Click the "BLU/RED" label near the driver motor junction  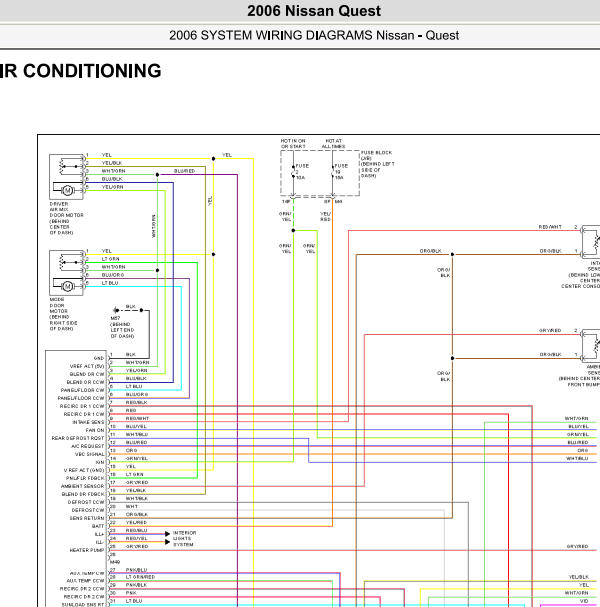pos(184,171)
